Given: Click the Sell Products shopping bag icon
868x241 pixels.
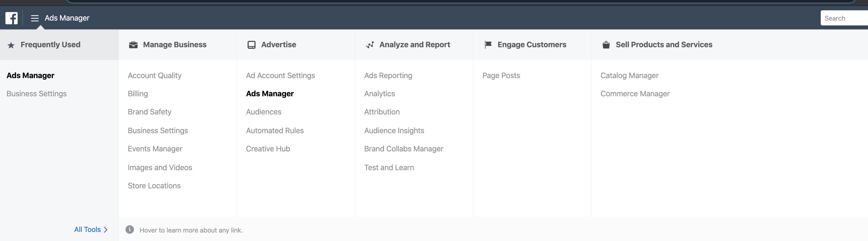Looking at the screenshot, I should [606, 45].
